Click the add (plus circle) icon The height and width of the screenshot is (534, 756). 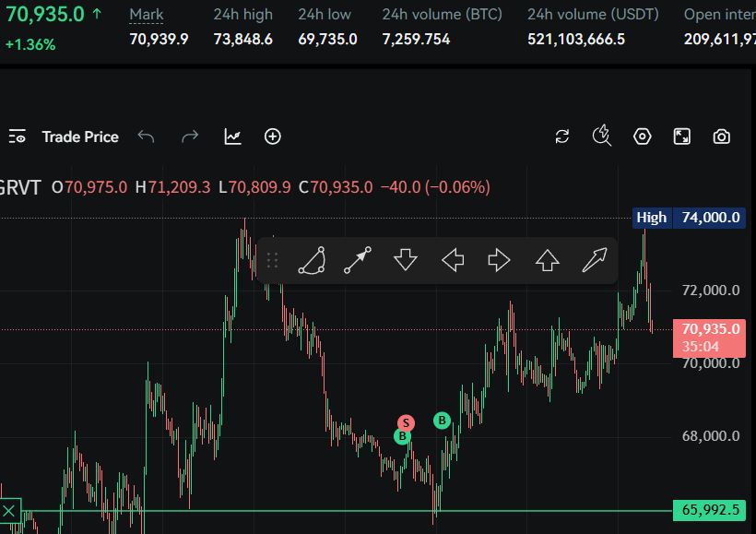point(273,136)
